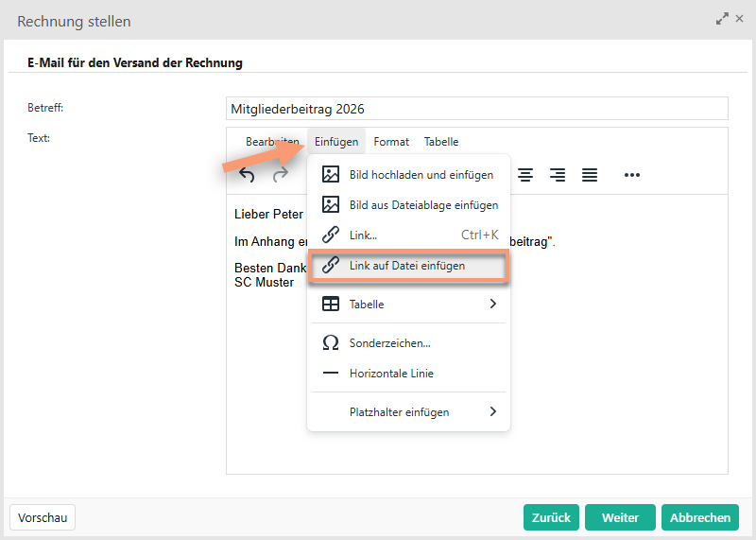Proceed with the Weiter button
The width and height of the screenshot is (756, 540).
point(620,517)
